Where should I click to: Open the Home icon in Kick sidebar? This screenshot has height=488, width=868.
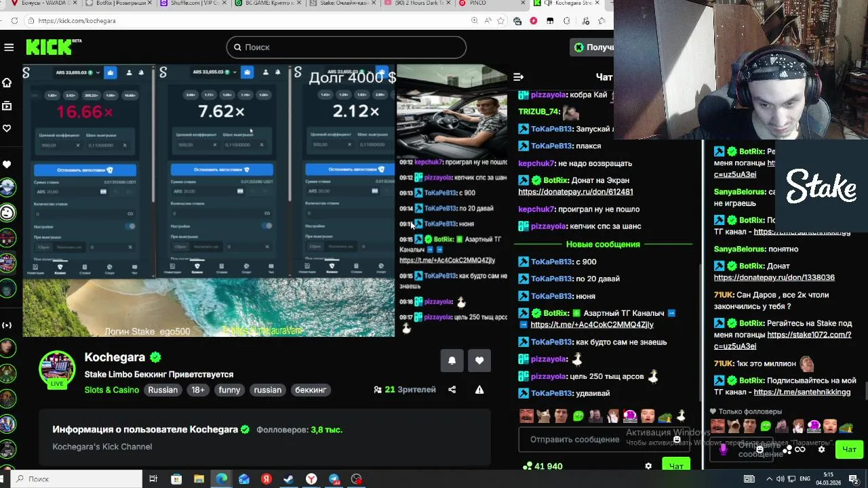7,83
